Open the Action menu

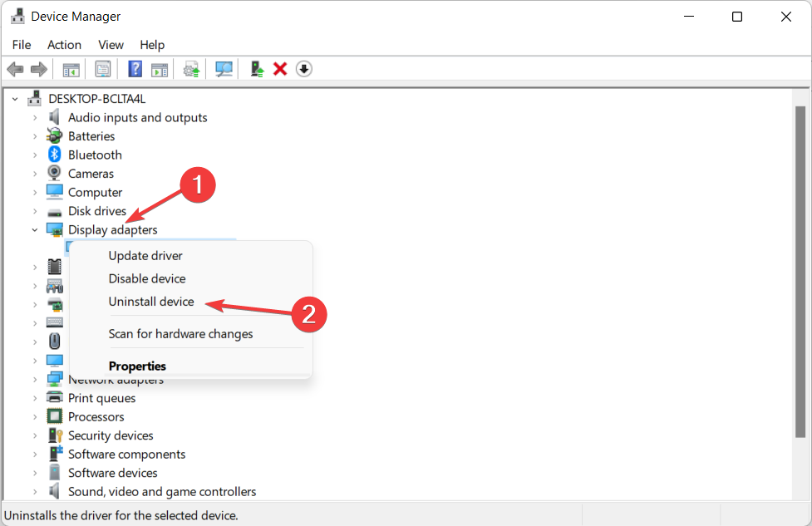(x=64, y=45)
